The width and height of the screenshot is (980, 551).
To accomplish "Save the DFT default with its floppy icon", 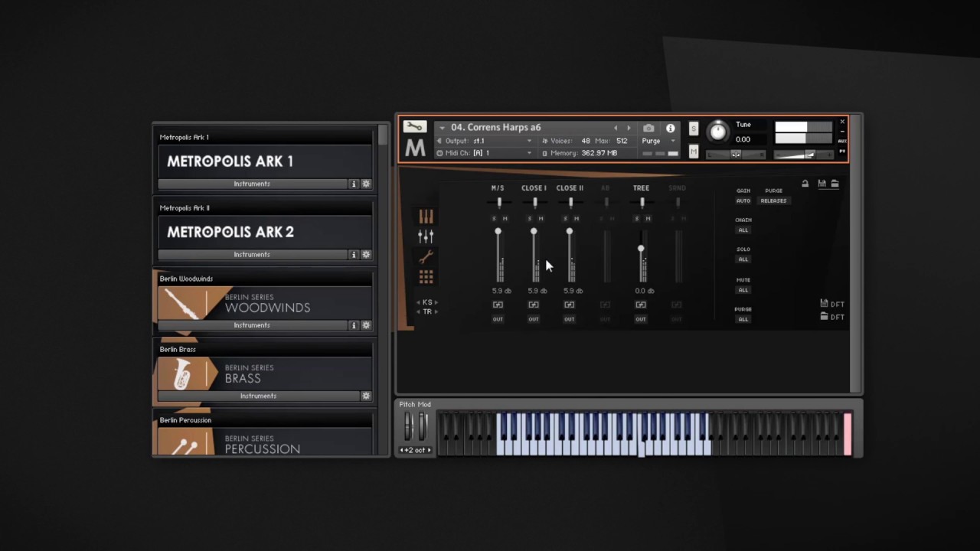I will point(824,304).
